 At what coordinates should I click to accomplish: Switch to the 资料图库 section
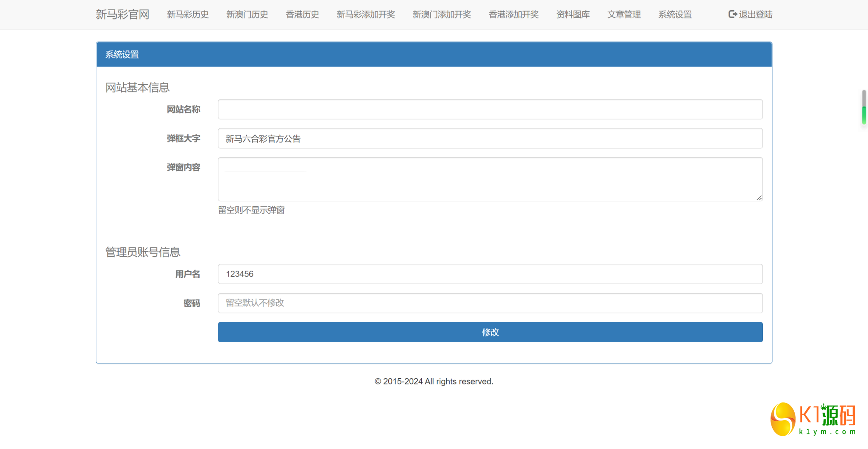click(x=573, y=14)
